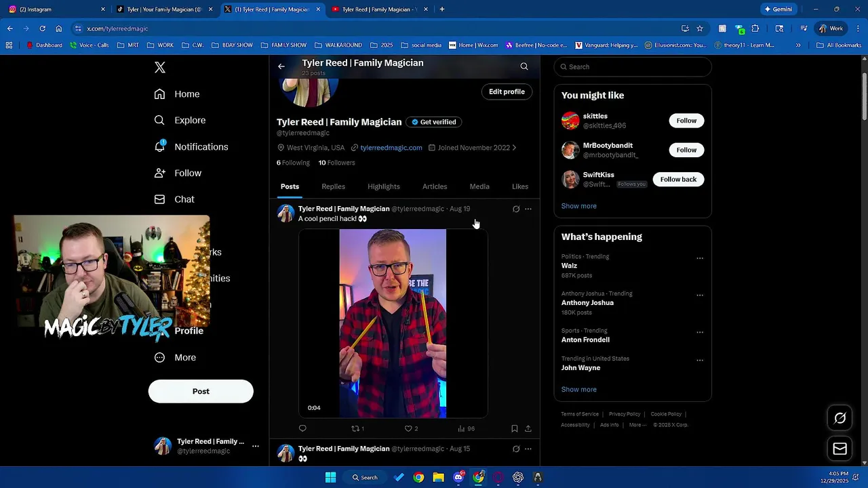Viewport: 868px width, 488px height.
Task: Follow the skittles account
Action: 686,121
